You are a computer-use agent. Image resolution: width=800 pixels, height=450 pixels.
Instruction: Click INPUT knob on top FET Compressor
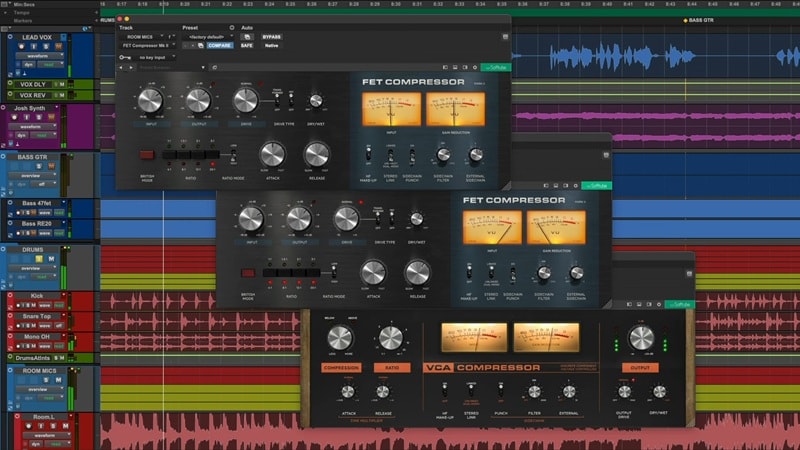click(x=151, y=101)
